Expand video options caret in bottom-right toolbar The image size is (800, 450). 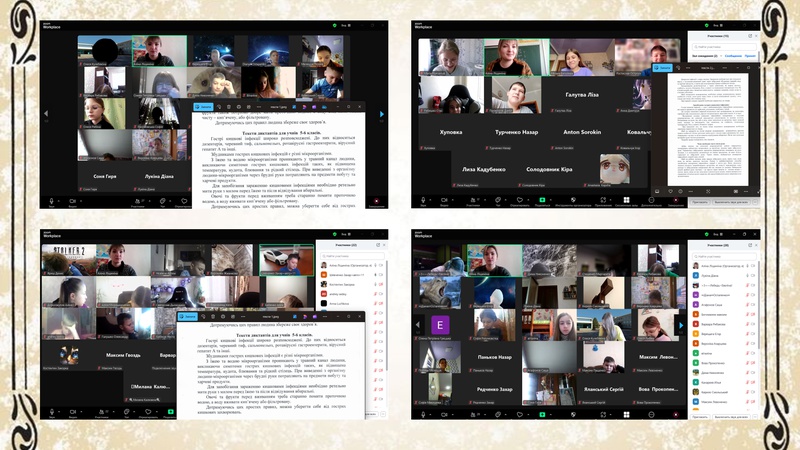[x=452, y=414]
